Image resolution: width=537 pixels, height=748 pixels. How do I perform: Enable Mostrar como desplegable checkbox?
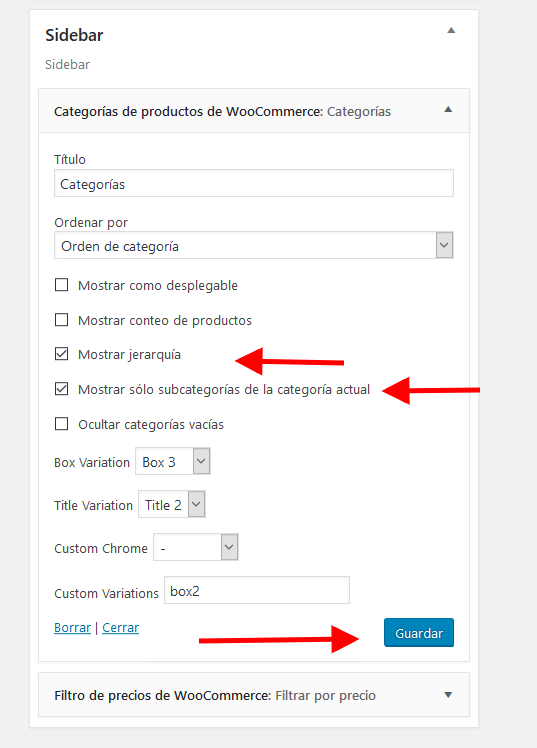pyautogui.click(x=62, y=285)
